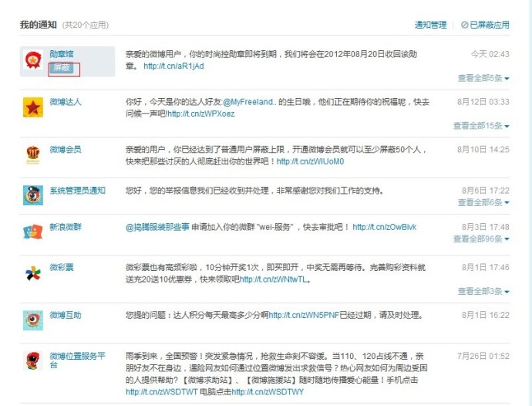Open the 微博位置服务平台 name link
This screenshot has height=406, width=532.
[78, 360]
